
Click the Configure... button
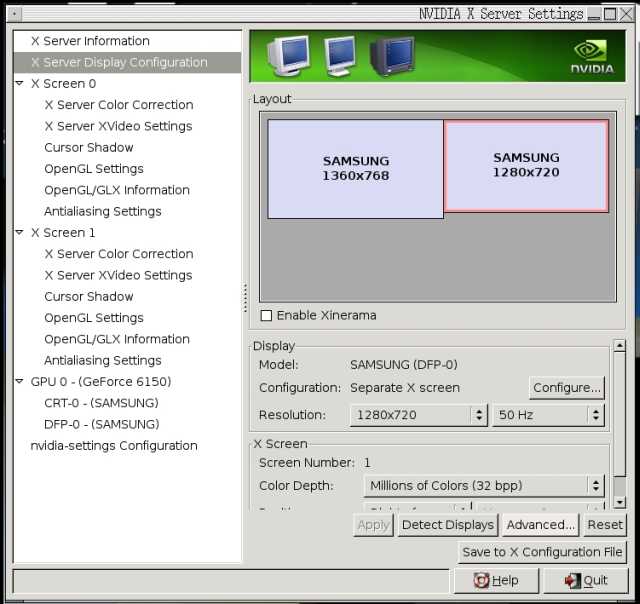(566, 387)
